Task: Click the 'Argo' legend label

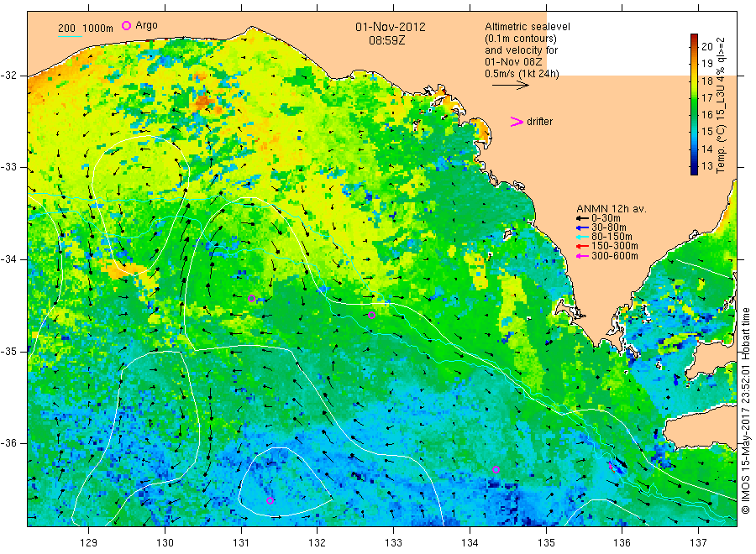Action: coord(146,25)
